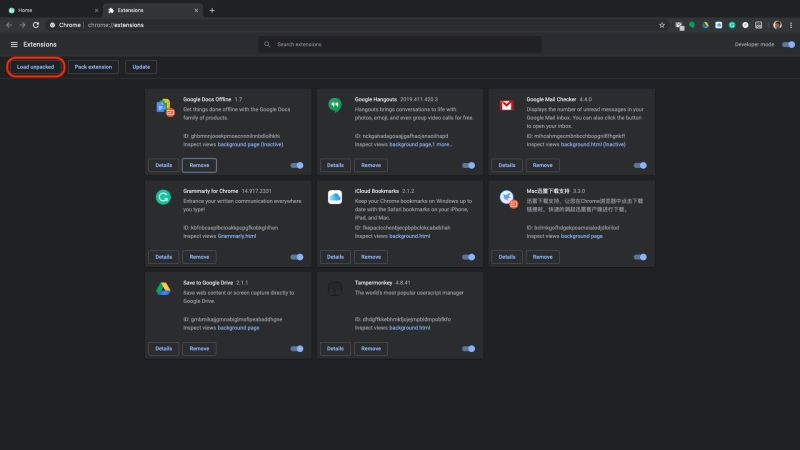This screenshot has width=800, height=450.
Task: Click the back navigation arrow
Action: [9, 25]
